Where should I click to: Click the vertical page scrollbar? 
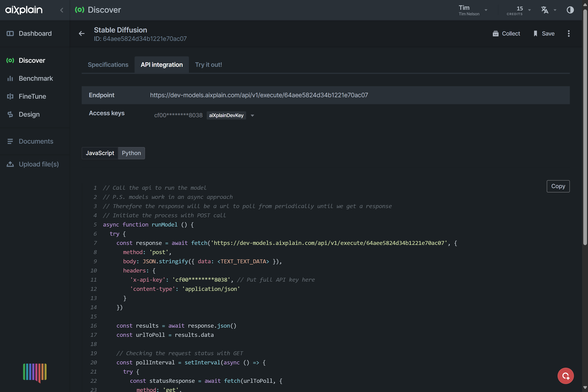[585, 127]
